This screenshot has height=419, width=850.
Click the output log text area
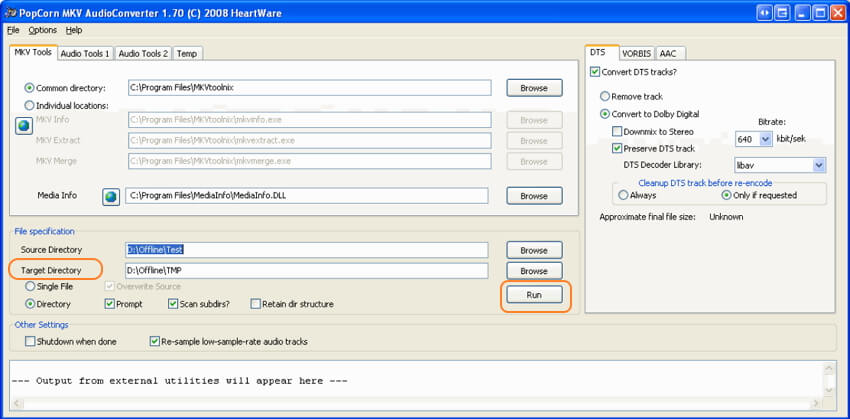[x=416, y=380]
